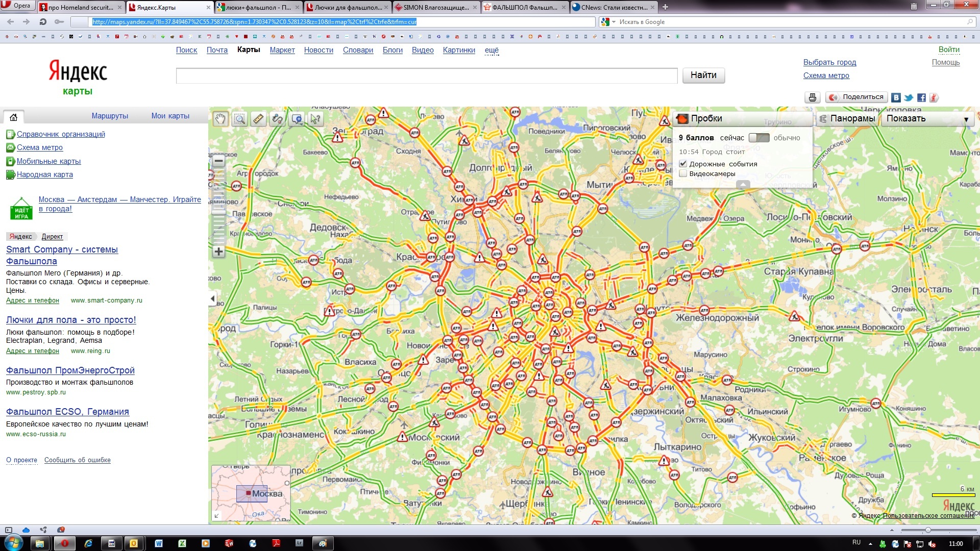Open the Почта top menu link

click(x=217, y=50)
